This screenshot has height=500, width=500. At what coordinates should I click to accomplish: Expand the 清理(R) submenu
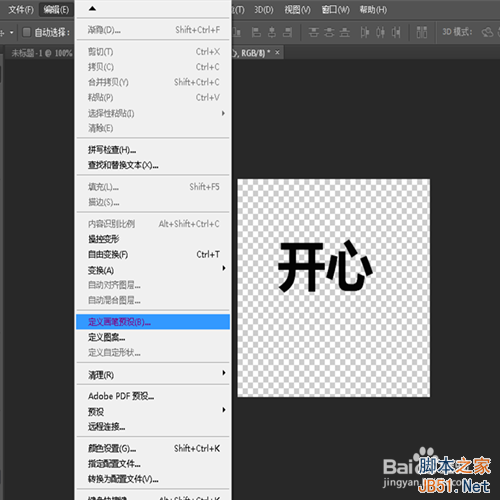point(224,373)
